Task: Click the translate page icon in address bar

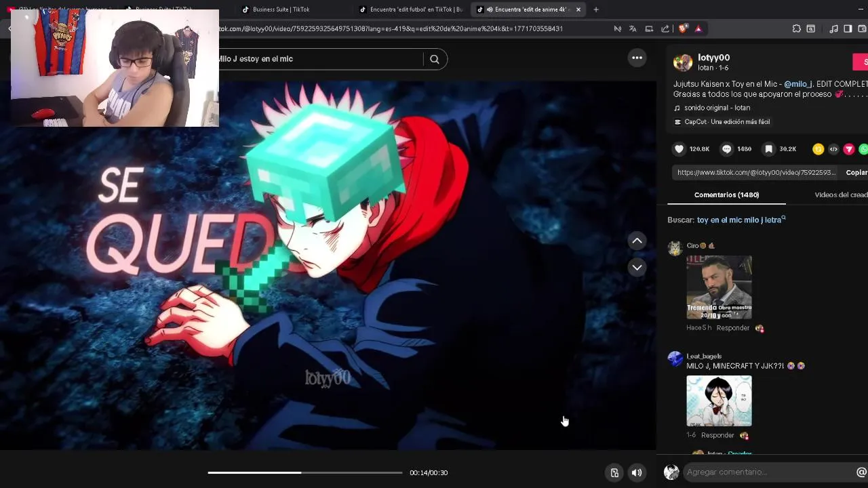Action: click(x=633, y=28)
